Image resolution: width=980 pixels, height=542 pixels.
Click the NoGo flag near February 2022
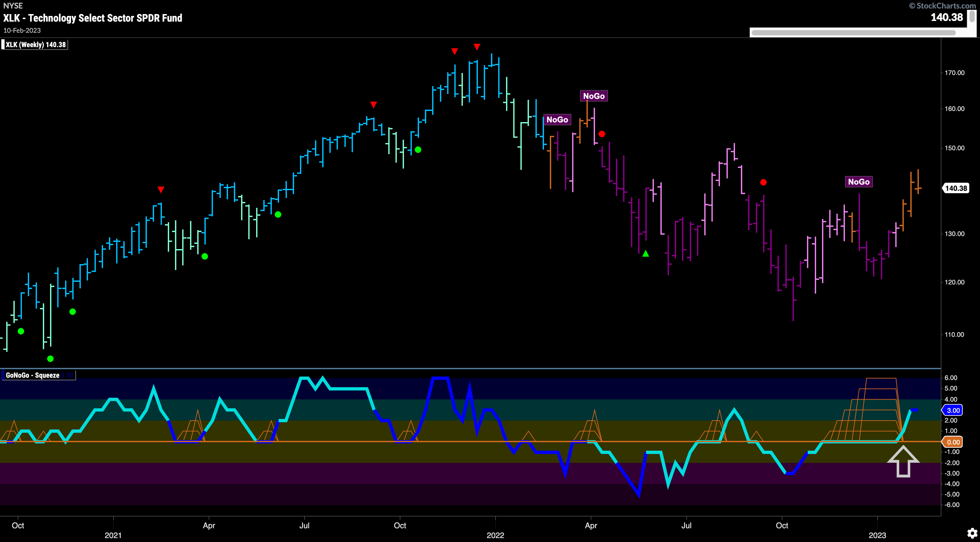(557, 119)
